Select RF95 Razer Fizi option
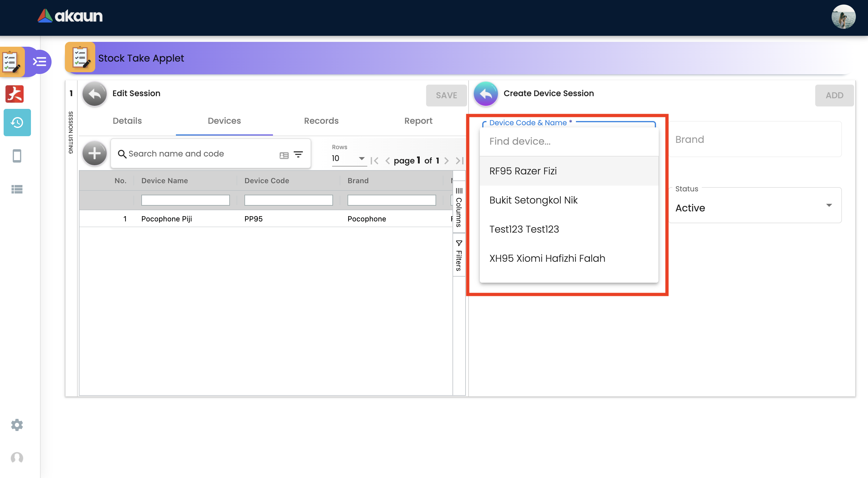This screenshot has height=478, width=868. coord(523,171)
